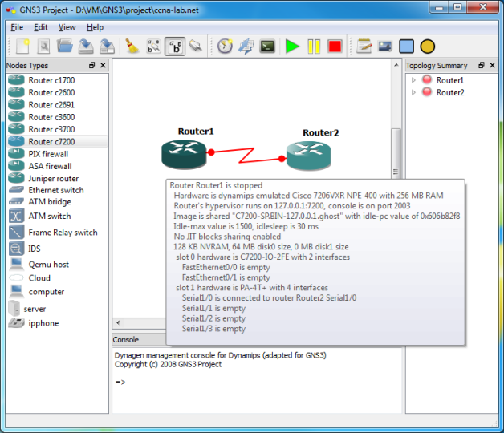Open the Edit menu
The height and width of the screenshot is (433, 504).
[x=40, y=27]
